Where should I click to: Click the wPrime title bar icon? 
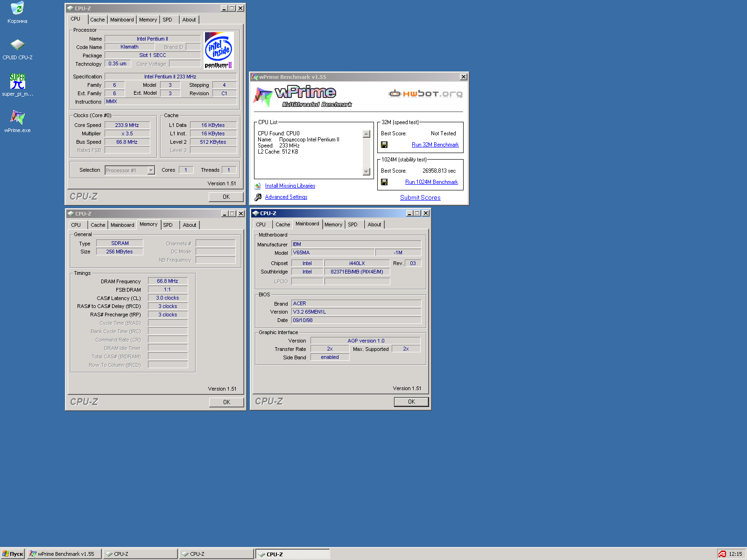[x=255, y=77]
